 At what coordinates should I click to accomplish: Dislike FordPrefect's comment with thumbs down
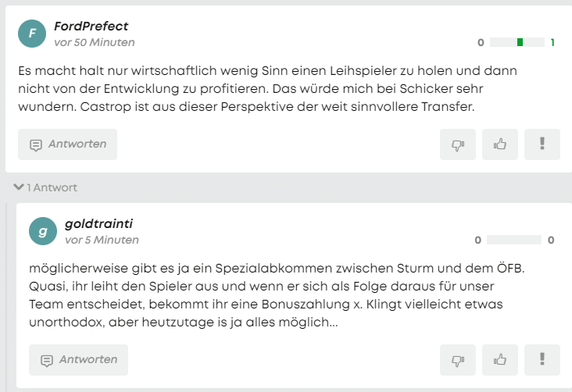coord(457,144)
